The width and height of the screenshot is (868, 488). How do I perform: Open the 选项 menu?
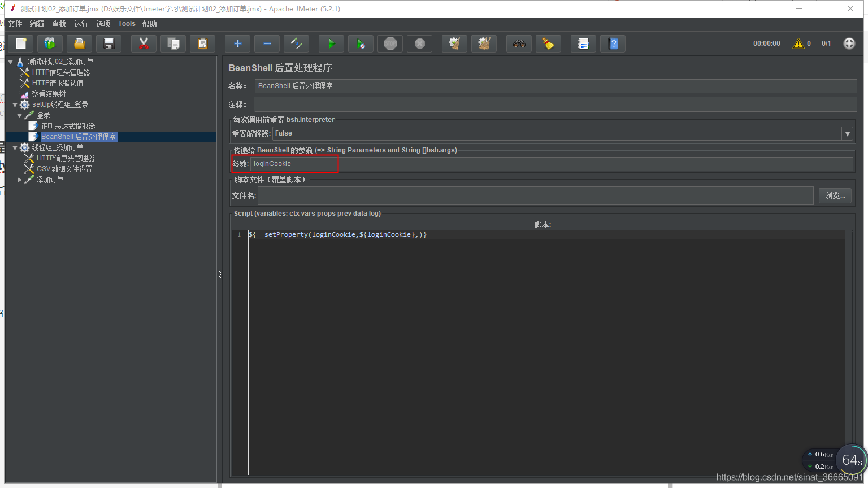[x=103, y=24]
